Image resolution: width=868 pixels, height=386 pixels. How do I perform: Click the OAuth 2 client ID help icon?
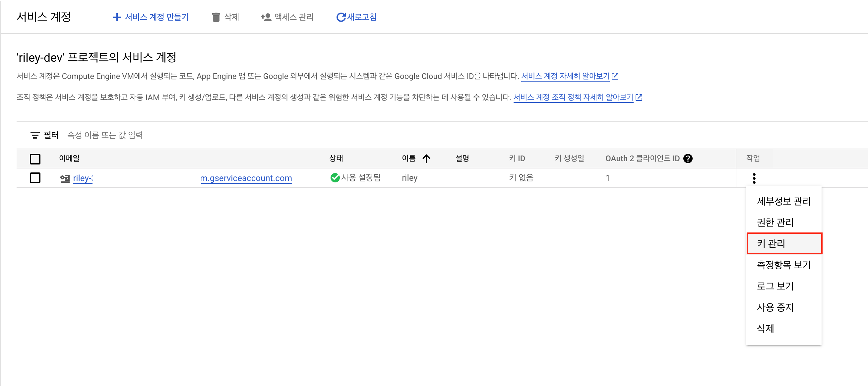(688, 159)
